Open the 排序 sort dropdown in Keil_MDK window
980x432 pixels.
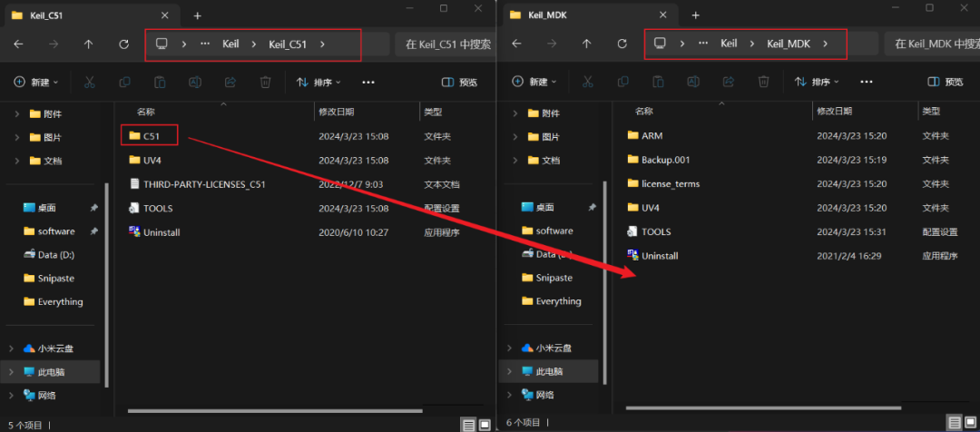click(x=817, y=82)
